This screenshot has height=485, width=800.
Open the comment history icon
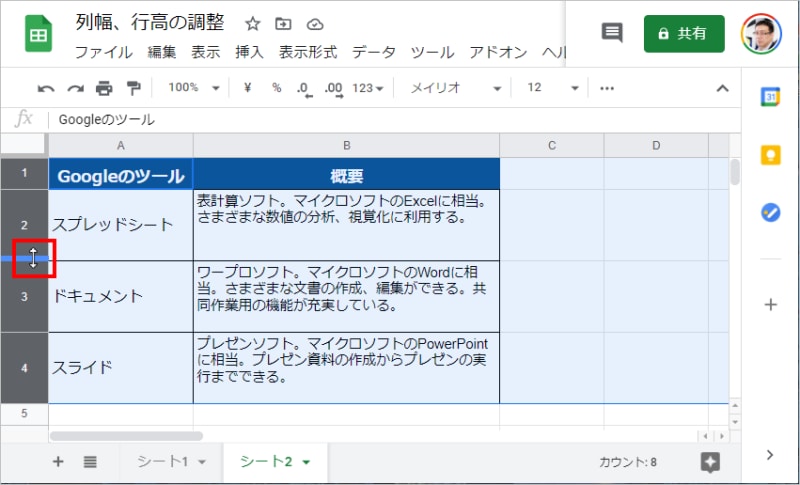(x=612, y=33)
